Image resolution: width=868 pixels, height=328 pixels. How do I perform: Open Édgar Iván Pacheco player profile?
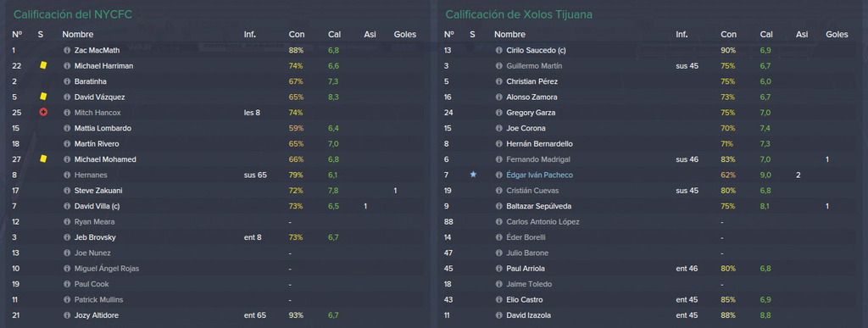[x=540, y=175]
